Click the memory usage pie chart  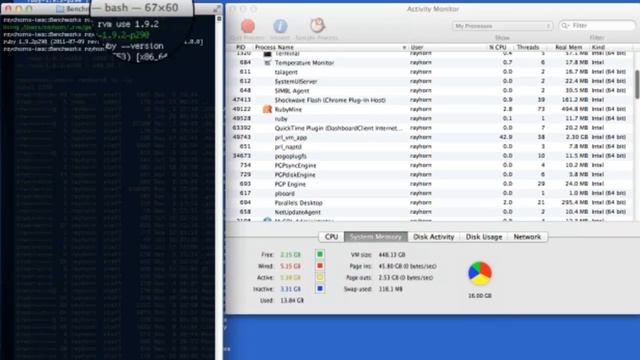pyautogui.click(x=480, y=273)
